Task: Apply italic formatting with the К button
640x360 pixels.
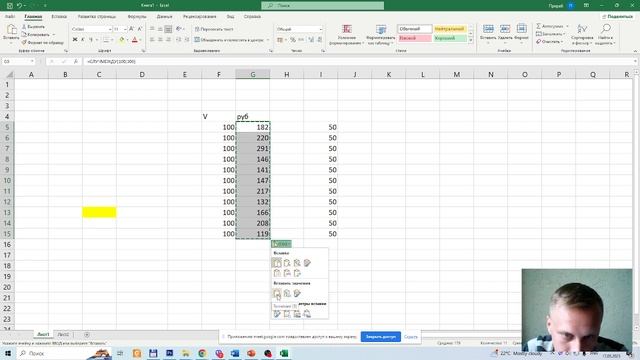Action: click(83, 40)
